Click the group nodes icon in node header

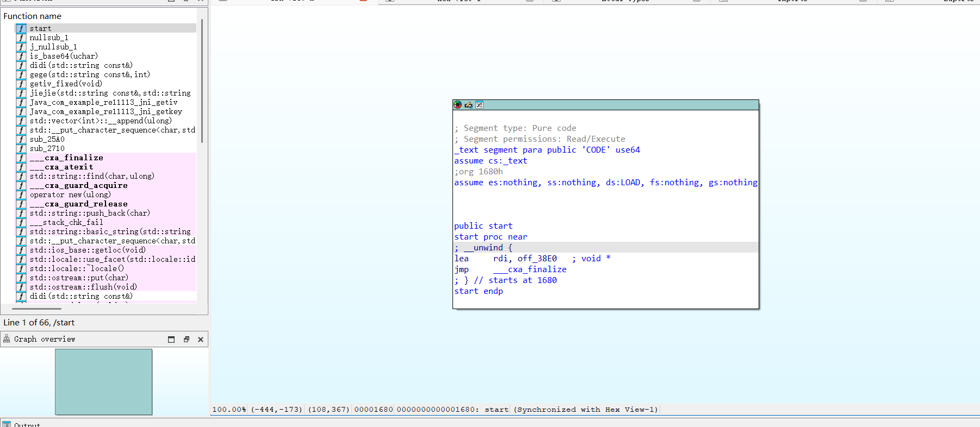coord(479,105)
